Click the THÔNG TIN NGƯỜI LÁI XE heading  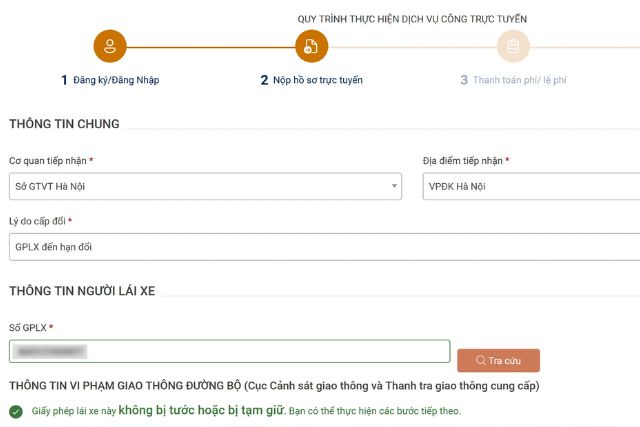[82, 291]
